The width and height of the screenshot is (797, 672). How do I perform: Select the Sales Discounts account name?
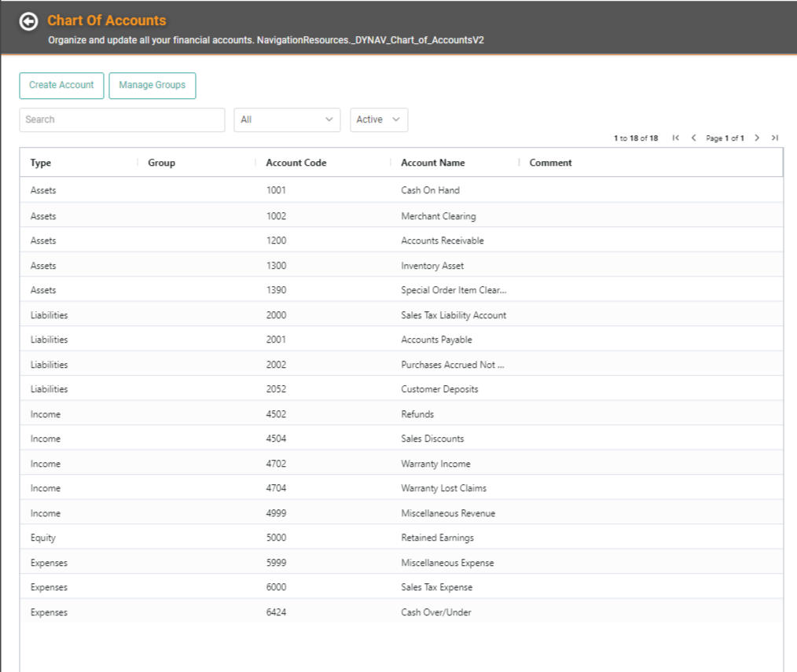tap(432, 439)
